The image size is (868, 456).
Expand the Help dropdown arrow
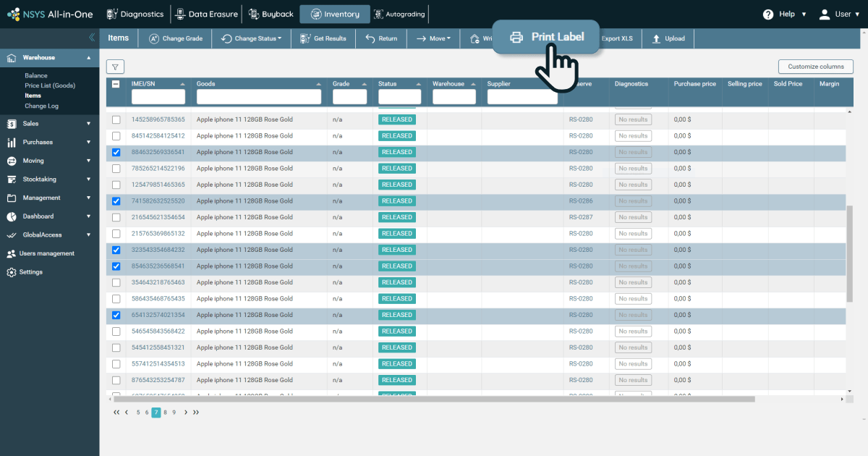tap(804, 14)
